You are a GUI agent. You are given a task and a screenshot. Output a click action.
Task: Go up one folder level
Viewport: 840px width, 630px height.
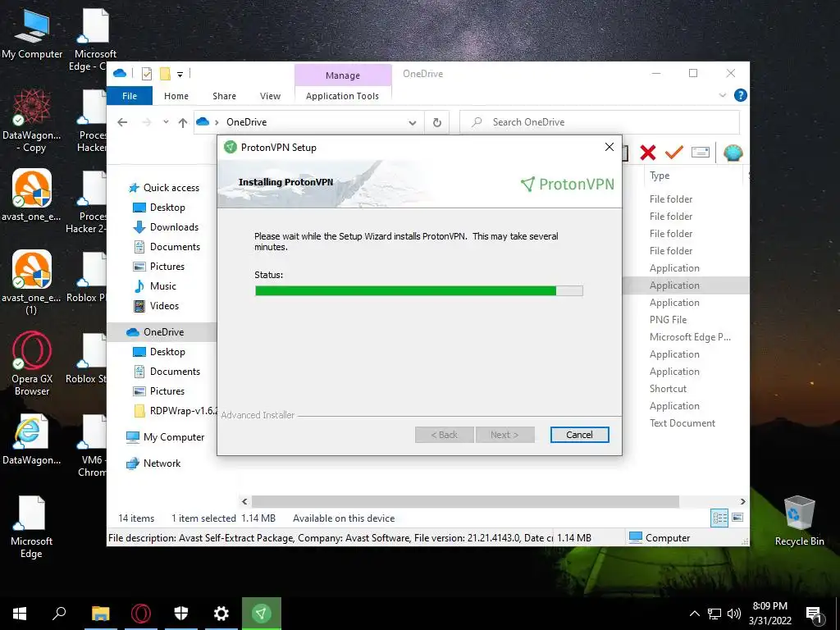[183, 123]
